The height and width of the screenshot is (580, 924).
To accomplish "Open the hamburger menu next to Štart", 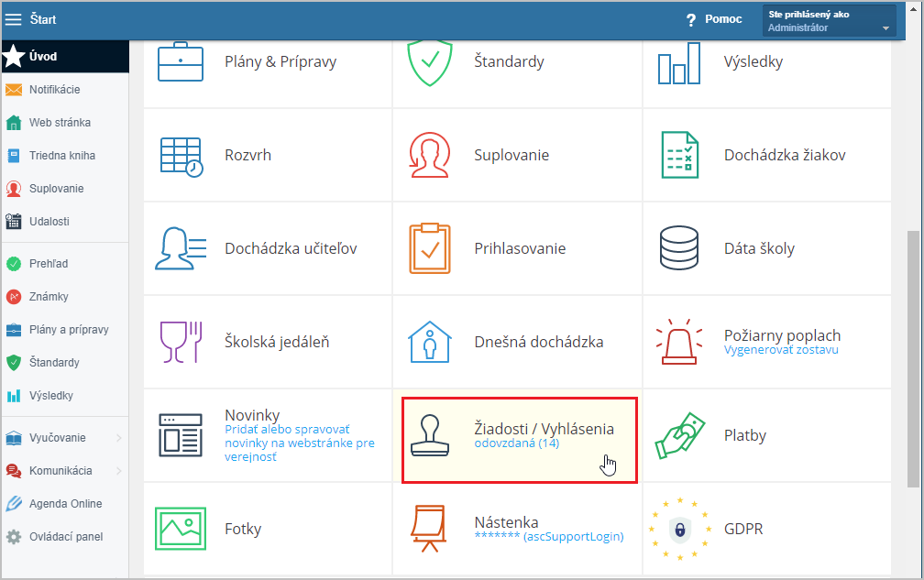I will (14, 19).
